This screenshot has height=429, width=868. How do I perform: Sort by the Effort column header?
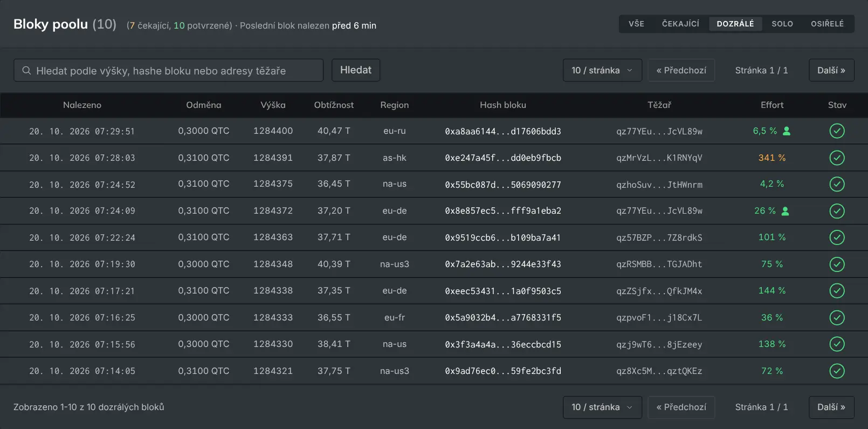point(772,105)
